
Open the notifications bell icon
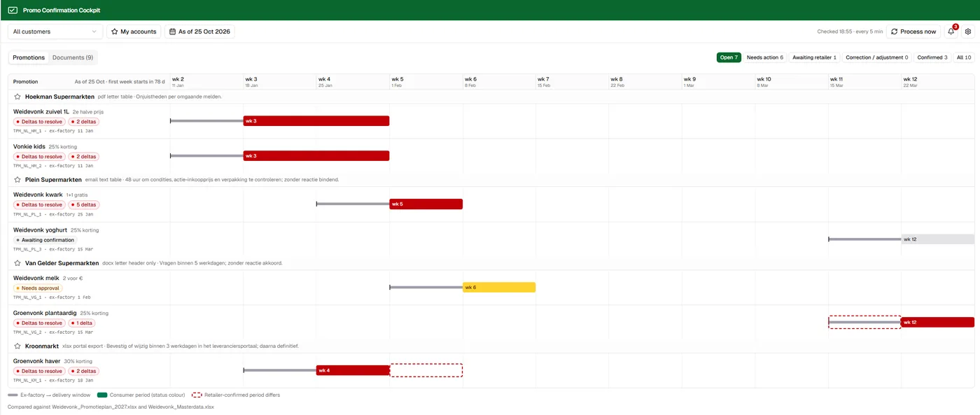coord(951,31)
